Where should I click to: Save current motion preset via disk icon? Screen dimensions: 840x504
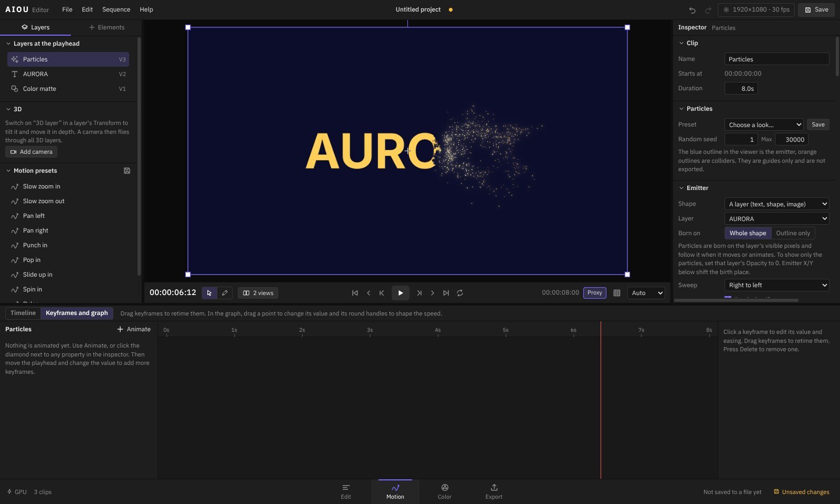127,171
